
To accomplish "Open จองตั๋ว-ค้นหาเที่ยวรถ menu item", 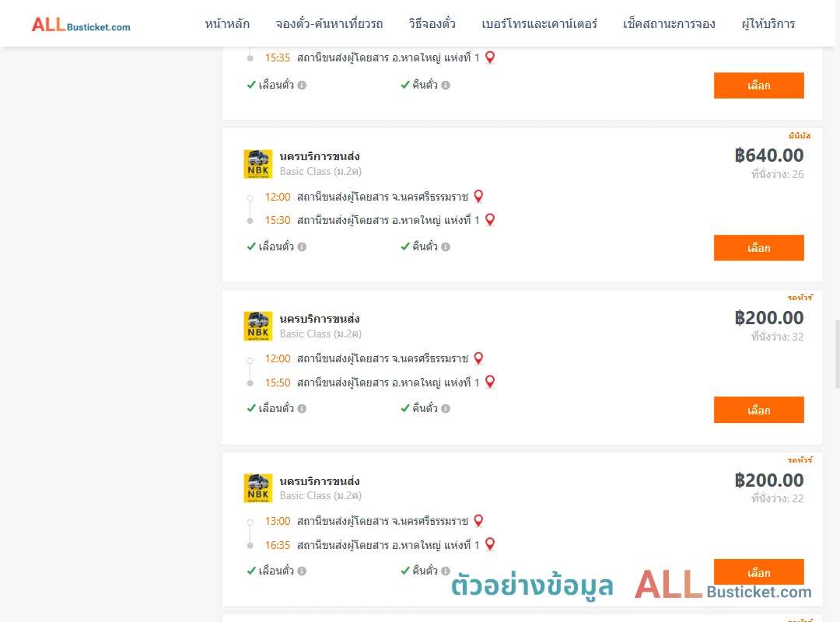I will point(329,23).
